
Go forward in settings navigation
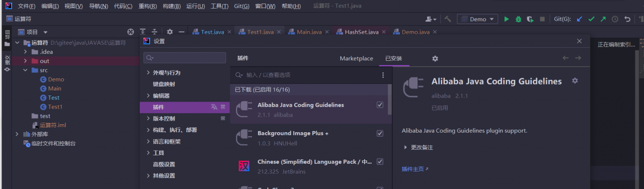click(x=578, y=58)
